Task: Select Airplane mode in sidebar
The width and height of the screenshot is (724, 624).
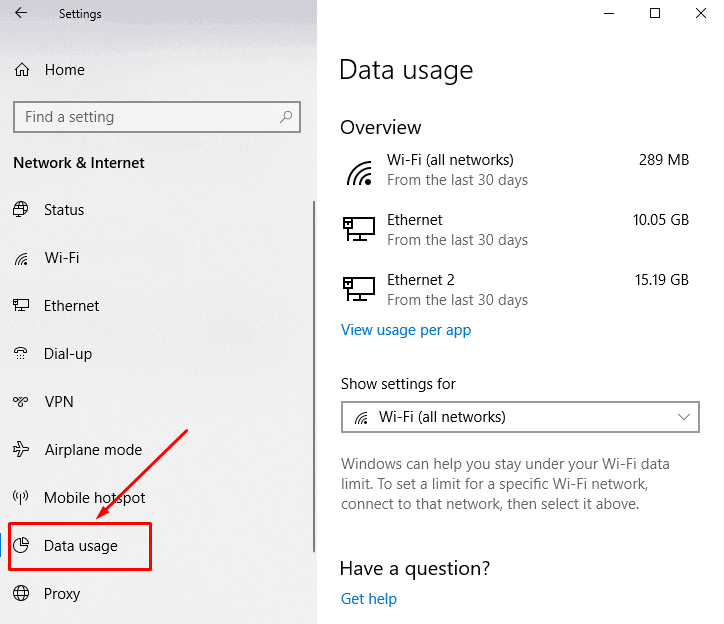Action: click(93, 450)
